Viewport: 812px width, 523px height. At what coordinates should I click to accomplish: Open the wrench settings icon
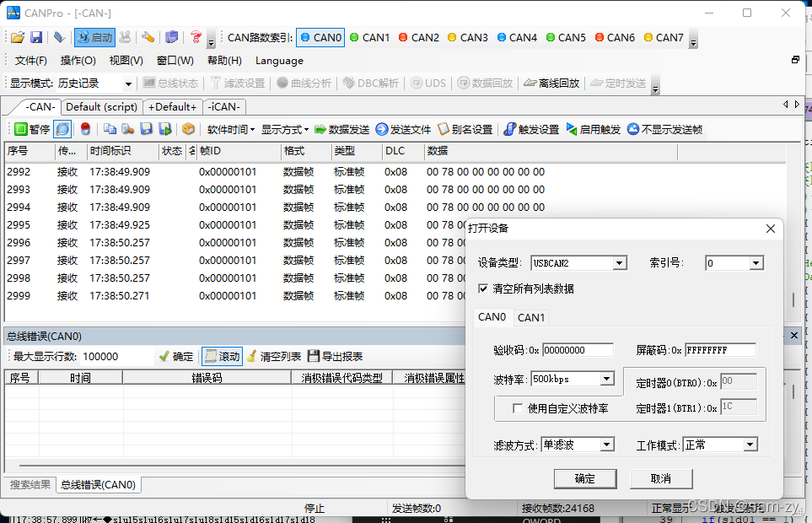pyautogui.click(x=148, y=37)
